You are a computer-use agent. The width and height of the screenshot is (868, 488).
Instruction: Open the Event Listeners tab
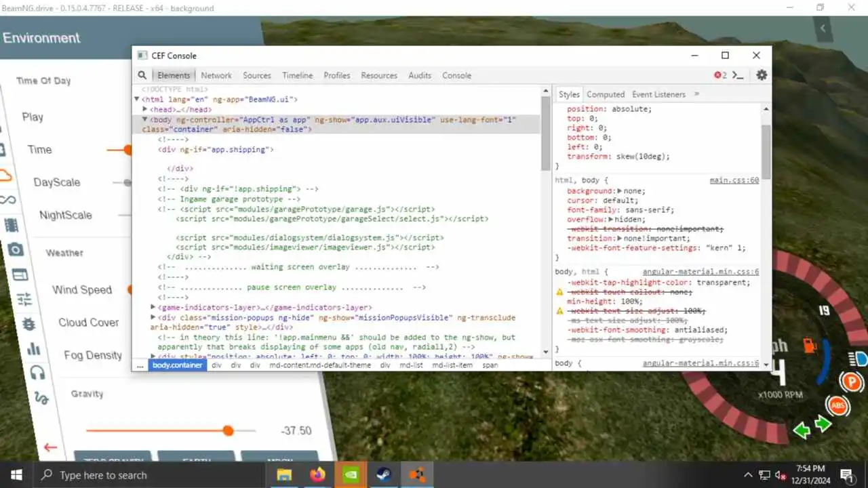coord(658,94)
